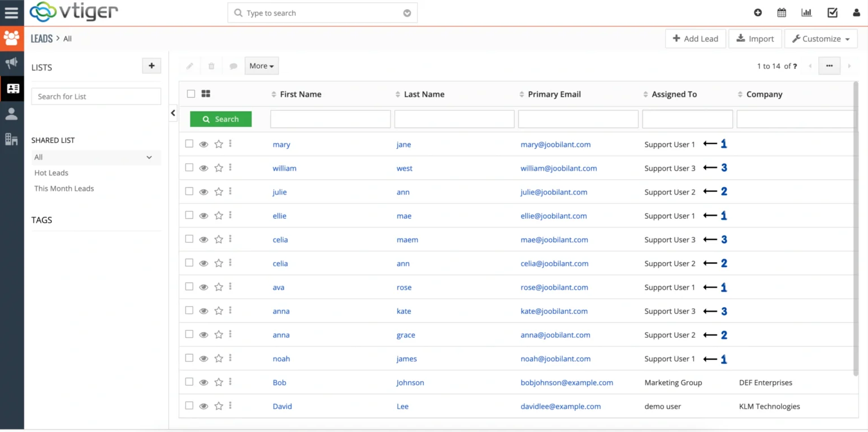Toggle the preview eye icon for Bob Johnson
Screen dimensions: 868x432
point(203,382)
